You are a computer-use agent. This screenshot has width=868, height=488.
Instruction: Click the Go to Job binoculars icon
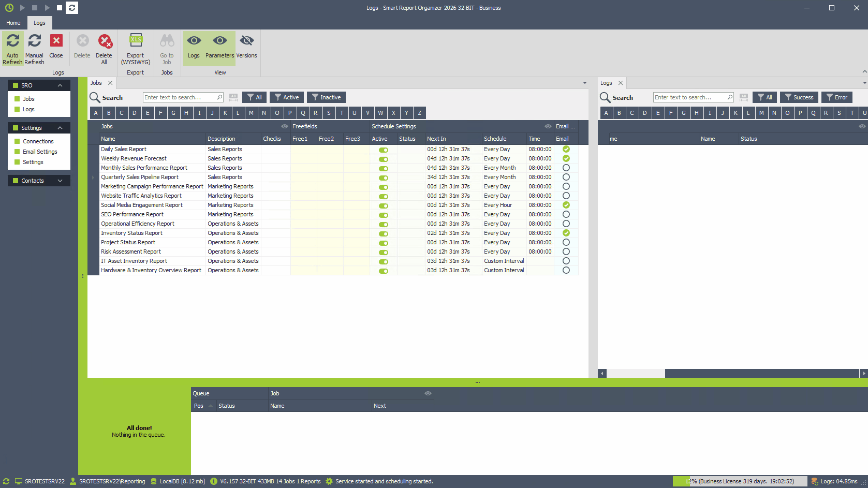tap(167, 40)
